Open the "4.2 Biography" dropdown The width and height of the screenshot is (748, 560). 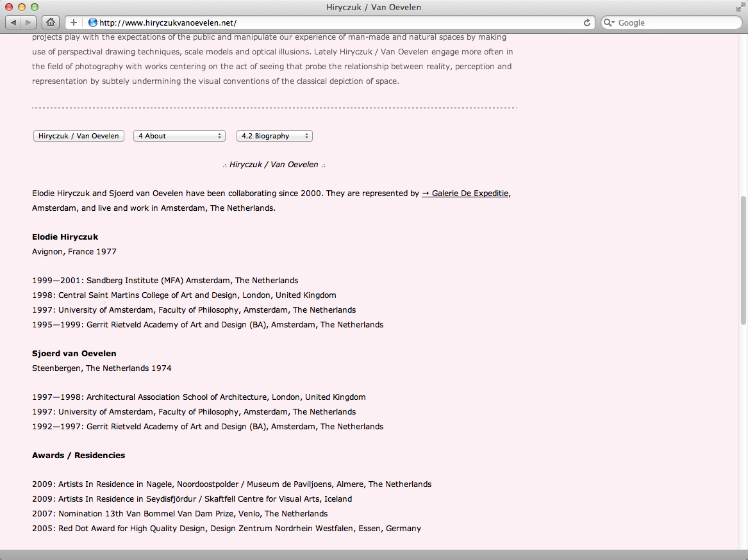point(274,136)
